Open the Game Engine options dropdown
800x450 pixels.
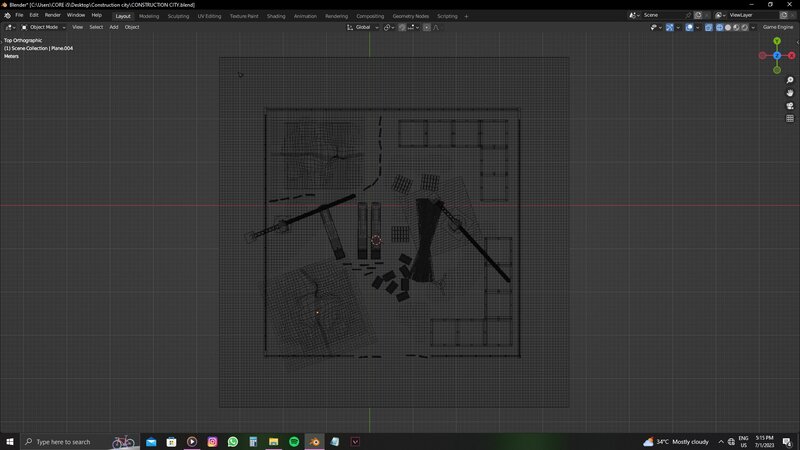coord(777,27)
